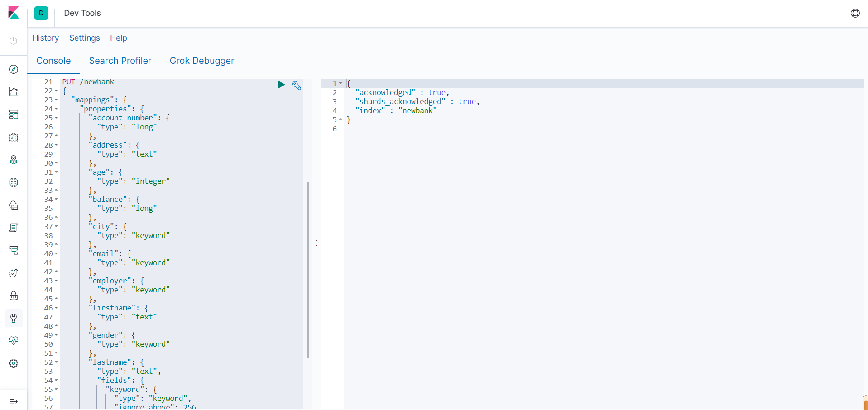Click the PUT /newbank request line

pos(88,82)
